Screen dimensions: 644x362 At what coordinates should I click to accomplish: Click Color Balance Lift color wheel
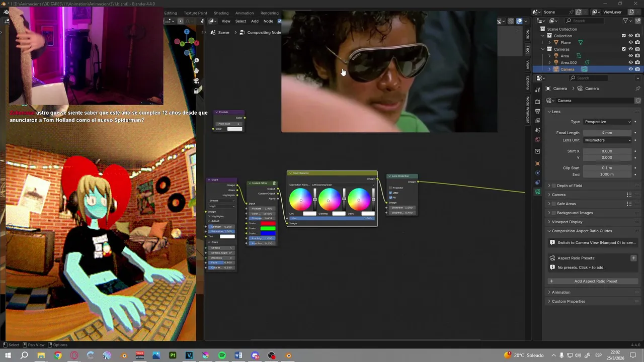300,200
